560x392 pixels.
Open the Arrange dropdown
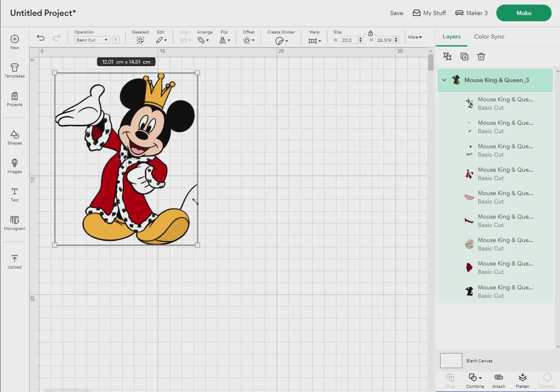pyautogui.click(x=203, y=40)
